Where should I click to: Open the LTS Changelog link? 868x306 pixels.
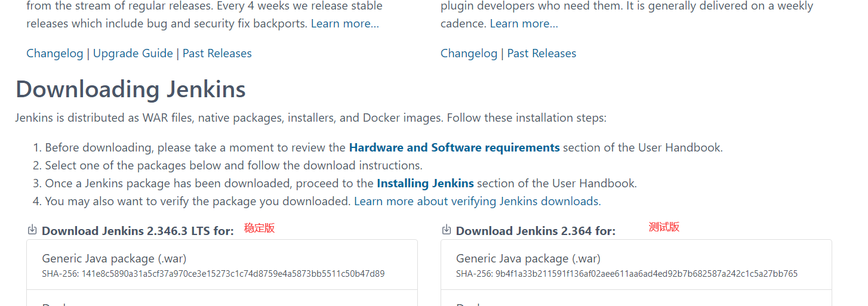55,53
